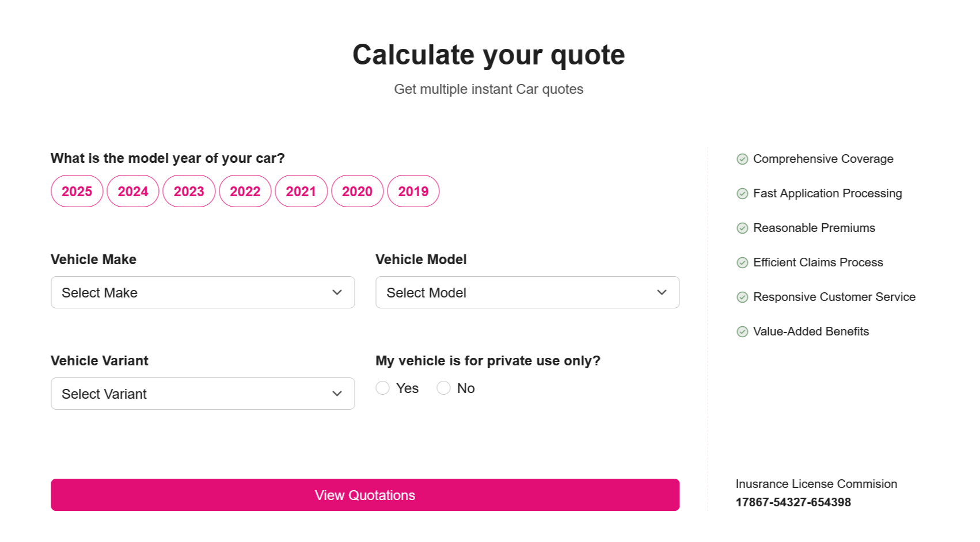The height and width of the screenshot is (542, 980).
Task: Open the Select Make dropdown
Action: tap(203, 292)
